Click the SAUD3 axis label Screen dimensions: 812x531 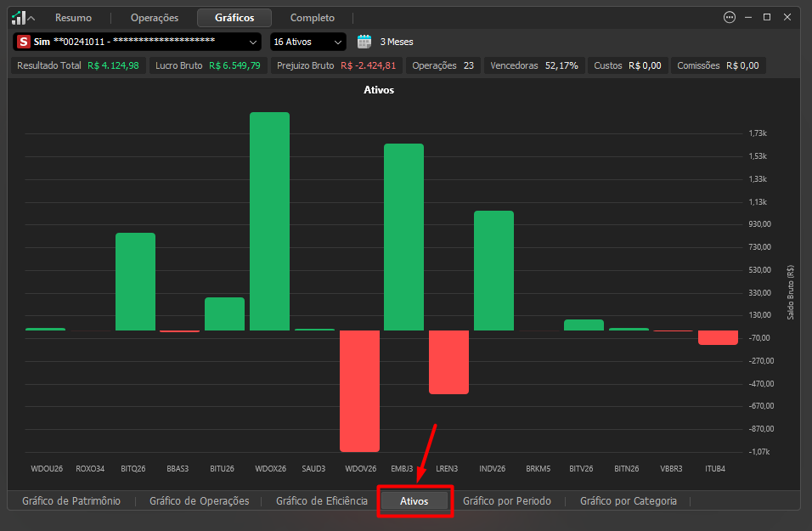313,469
